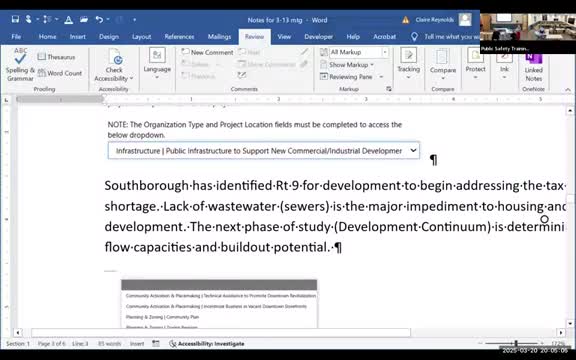The width and height of the screenshot is (576, 360).
Task: Click the zoom slider handle
Action: pos(516,343)
